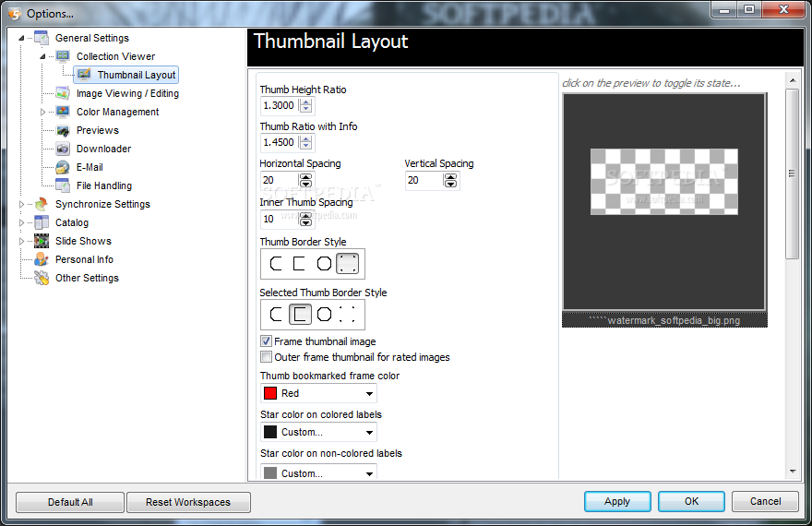Uncheck Frame thumbnail image
The height and width of the screenshot is (526, 812).
(266, 341)
